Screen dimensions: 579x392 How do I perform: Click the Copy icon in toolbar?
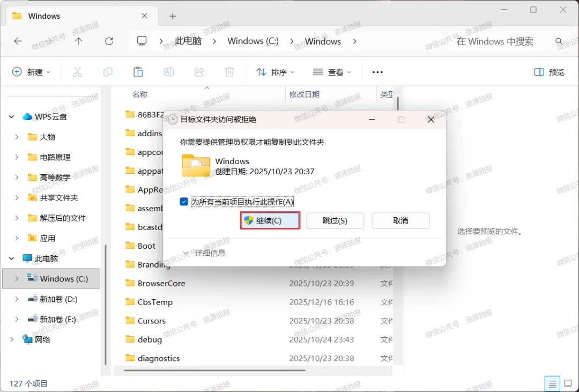coord(108,72)
